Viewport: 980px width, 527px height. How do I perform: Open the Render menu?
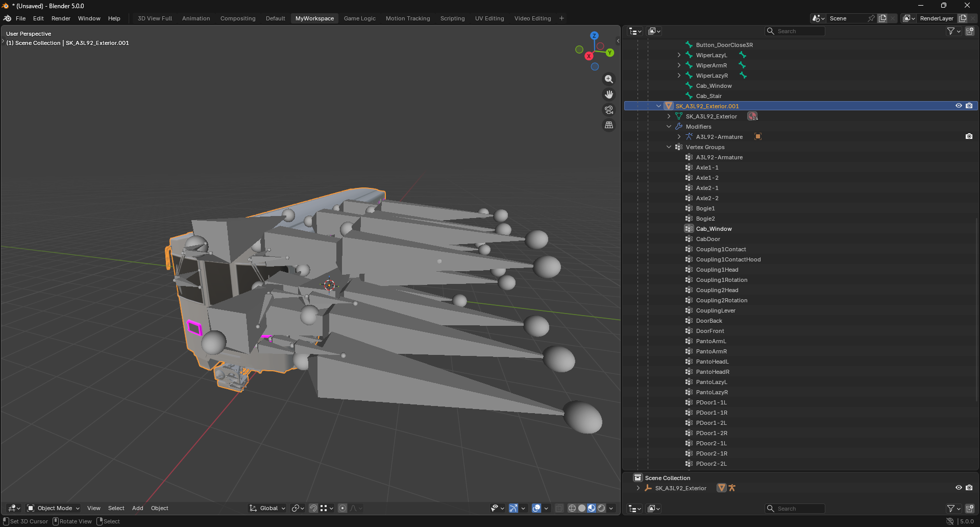click(61, 18)
